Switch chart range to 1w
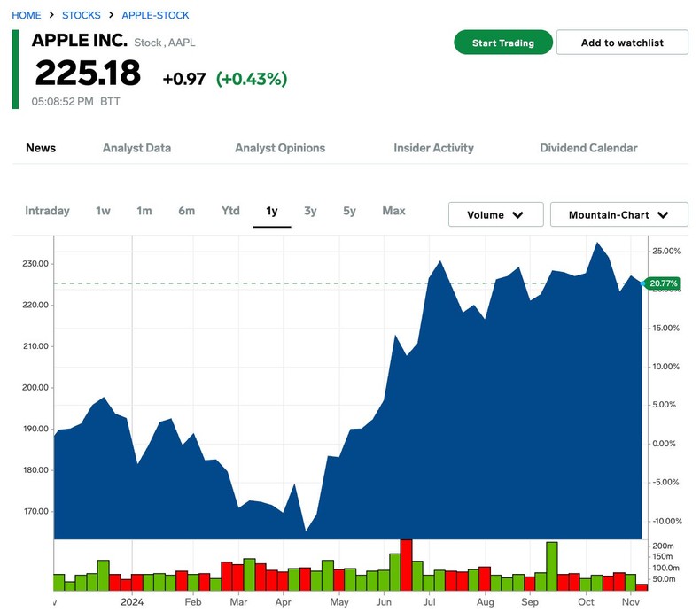This screenshot has height=612, width=700. click(103, 211)
